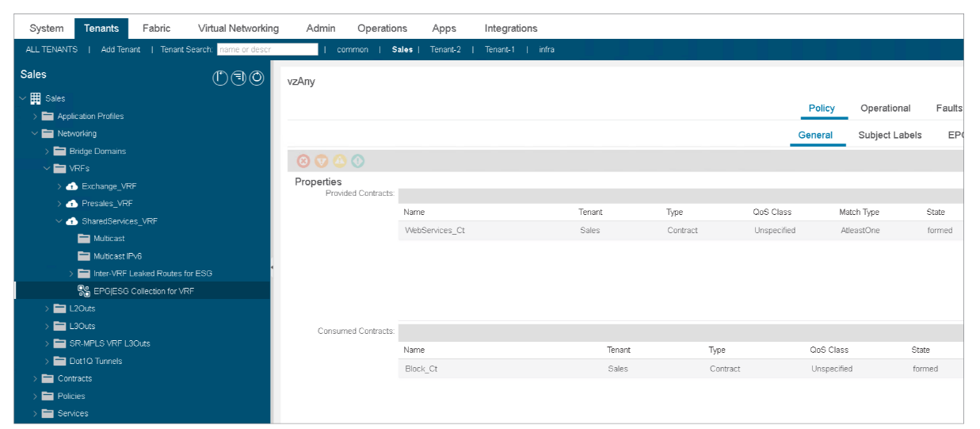Screen dimensions: 980x429
Task: Click the sidebar collapse handle
Action: [273, 267]
